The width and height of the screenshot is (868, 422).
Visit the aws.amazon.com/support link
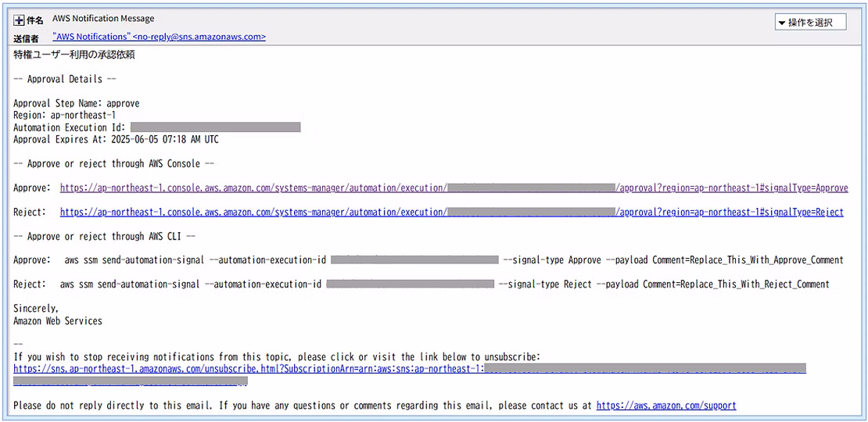pyautogui.click(x=666, y=406)
